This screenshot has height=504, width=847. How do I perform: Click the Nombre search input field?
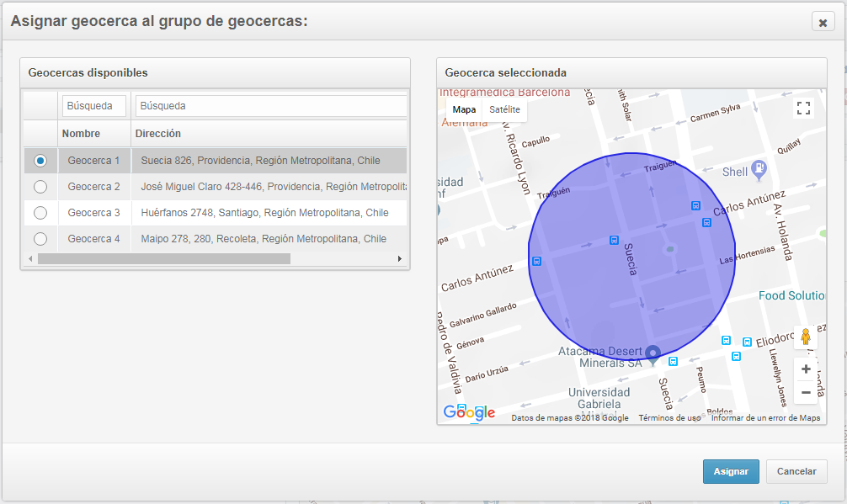pyautogui.click(x=94, y=106)
